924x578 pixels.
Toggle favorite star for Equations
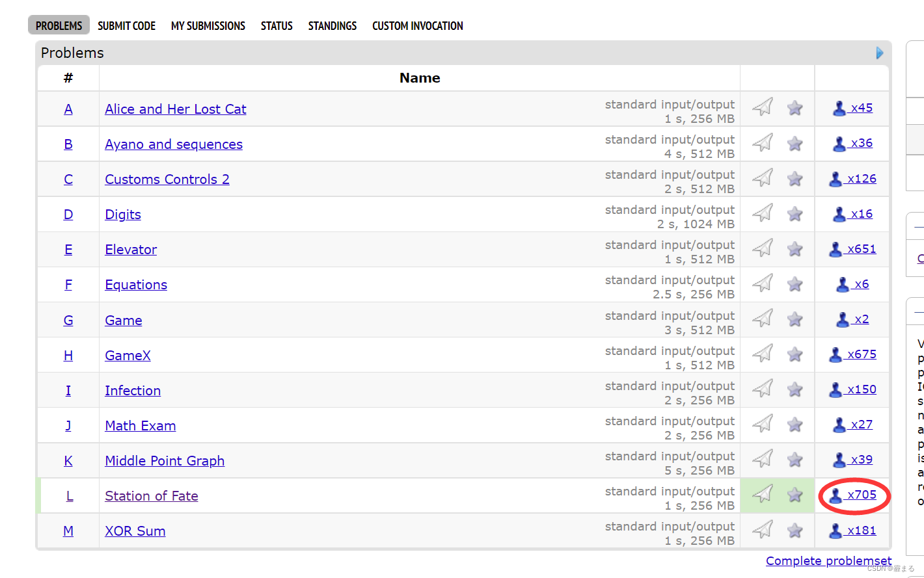tap(795, 283)
